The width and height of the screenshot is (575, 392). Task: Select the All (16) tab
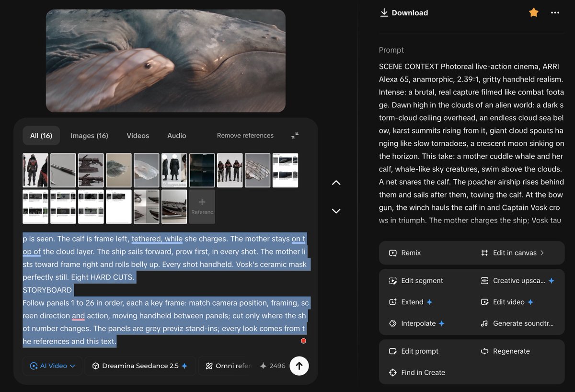[41, 136]
